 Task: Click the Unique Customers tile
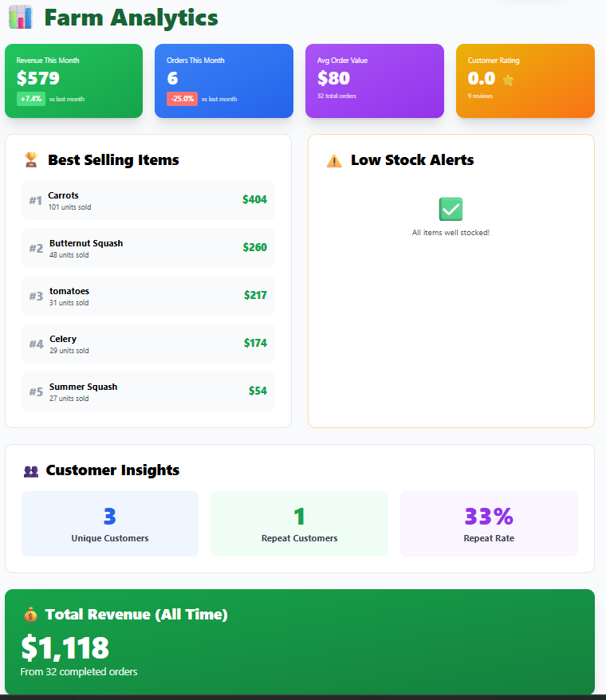[110, 524]
